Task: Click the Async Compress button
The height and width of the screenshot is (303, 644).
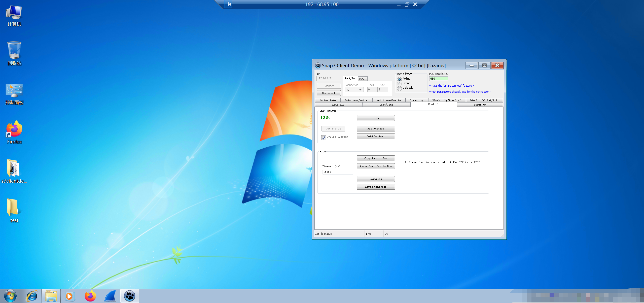Action: [376, 187]
